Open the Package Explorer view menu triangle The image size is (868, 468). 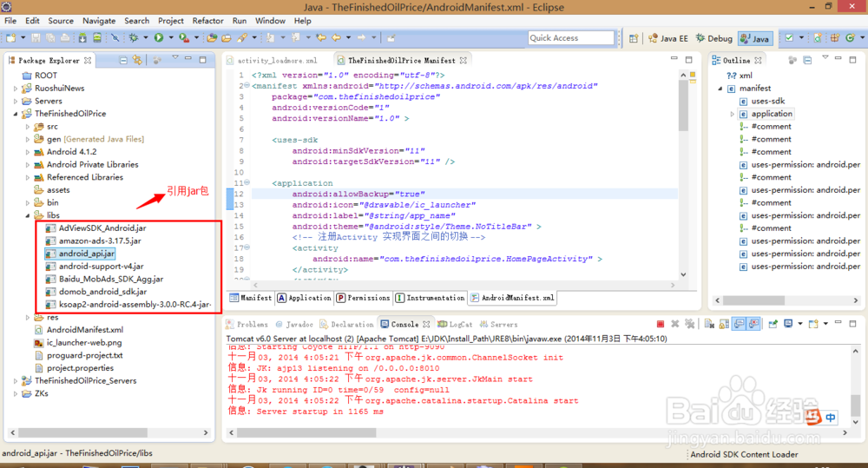tap(175, 57)
